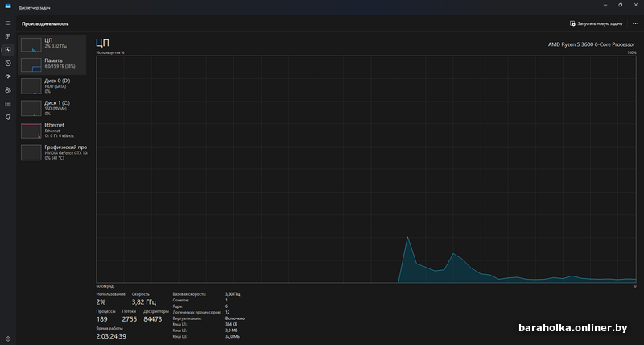
Task: Minimize the Диспетчер задач window
Action: pos(605,5)
